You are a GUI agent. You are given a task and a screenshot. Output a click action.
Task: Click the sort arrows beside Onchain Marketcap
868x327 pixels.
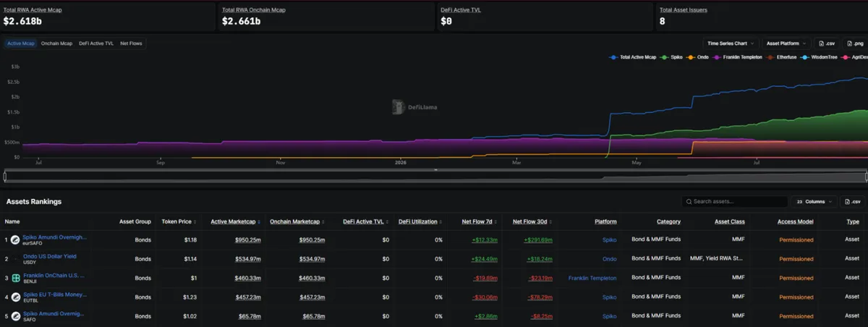coord(322,221)
